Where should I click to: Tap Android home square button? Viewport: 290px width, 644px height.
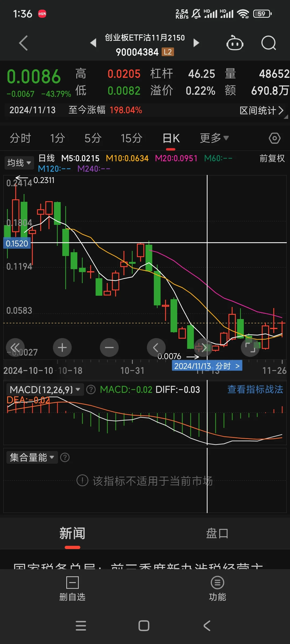(144, 626)
